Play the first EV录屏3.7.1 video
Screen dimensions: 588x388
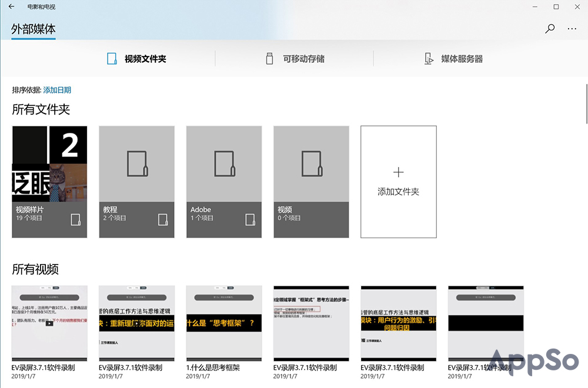click(49, 322)
